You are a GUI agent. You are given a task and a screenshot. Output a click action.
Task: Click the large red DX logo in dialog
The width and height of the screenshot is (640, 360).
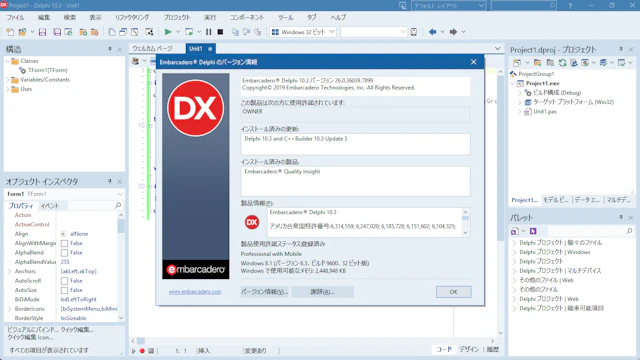[196, 108]
